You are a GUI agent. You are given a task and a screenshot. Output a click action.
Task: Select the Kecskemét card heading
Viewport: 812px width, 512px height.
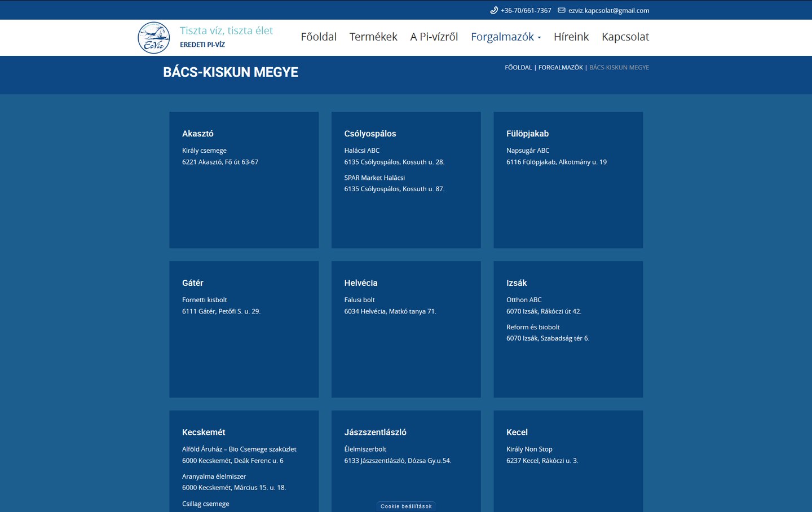(x=204, y=432)
